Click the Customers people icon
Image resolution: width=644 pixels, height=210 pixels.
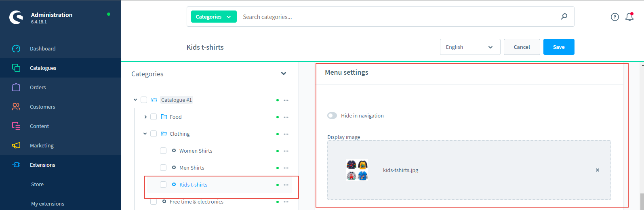pos(16,107)
